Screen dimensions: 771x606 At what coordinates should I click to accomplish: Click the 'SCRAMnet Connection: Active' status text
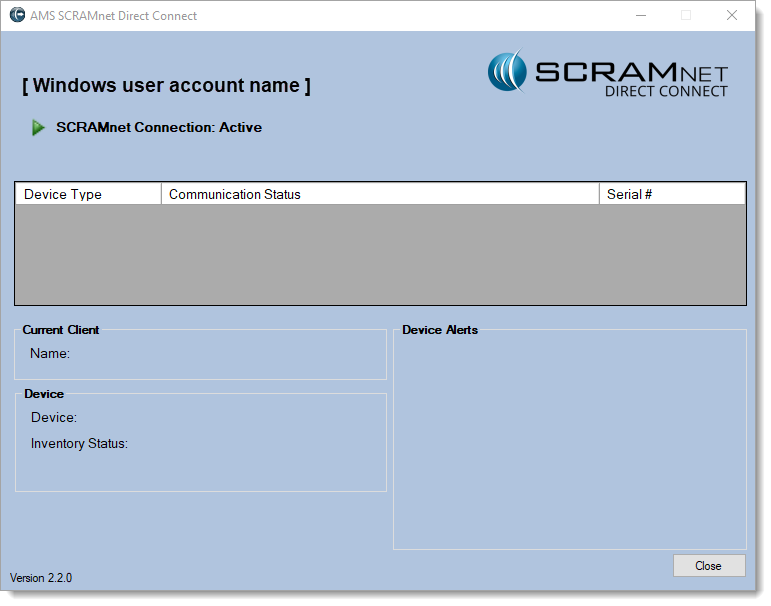[159, 128]
